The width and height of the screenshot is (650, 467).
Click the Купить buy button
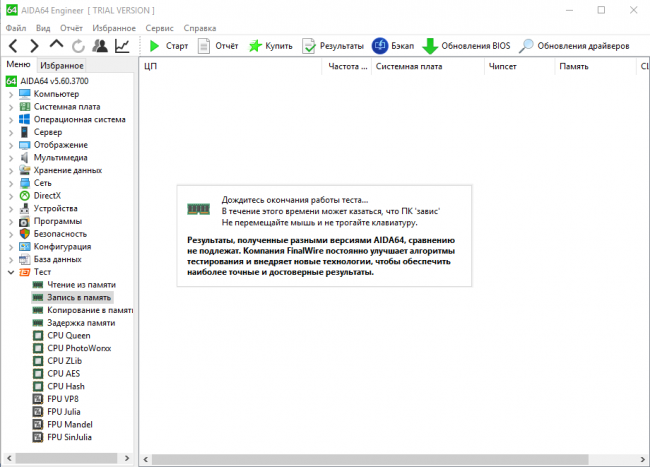(271, 46)
